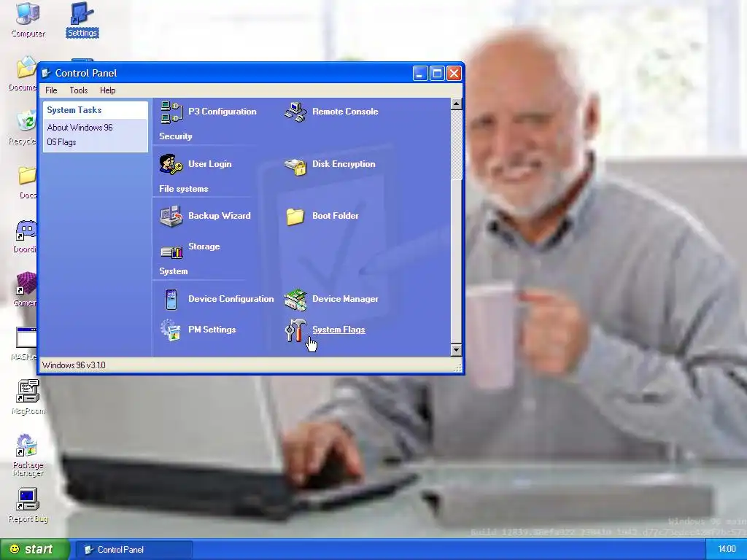The height and width of the screenshot is (560, 747).
Task: Select the Computer desktop icon
Action: click(28, 20)
